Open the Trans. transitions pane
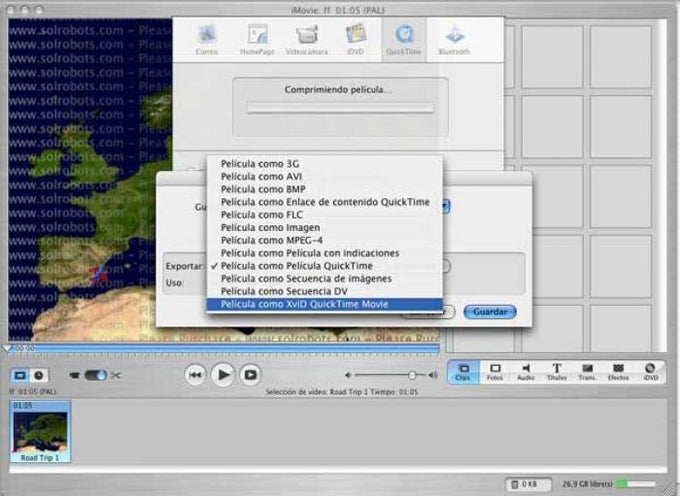Screen dimensions: 680x496 (x=587, y=372)
